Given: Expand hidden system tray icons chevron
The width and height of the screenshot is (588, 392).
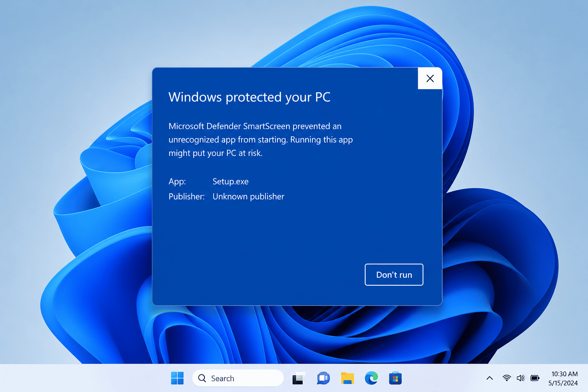Looking at the screenshot, I should [490, 378].
